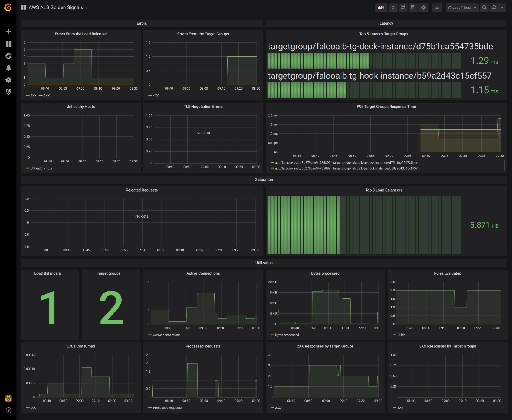This screenshot has width=512, height=420.
Task: Click the Share dashboard icon
Action: click(x=403, y=8)
